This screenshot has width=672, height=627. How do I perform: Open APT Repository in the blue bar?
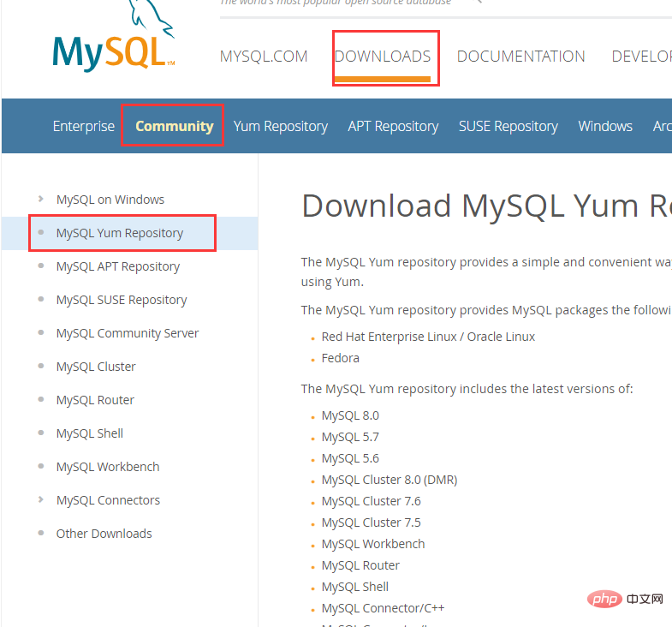pos(393,126)
